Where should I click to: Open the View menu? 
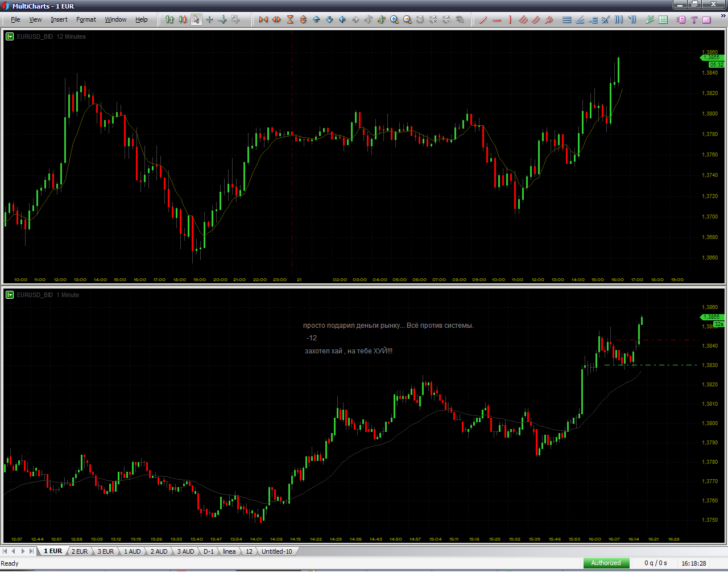35,19
